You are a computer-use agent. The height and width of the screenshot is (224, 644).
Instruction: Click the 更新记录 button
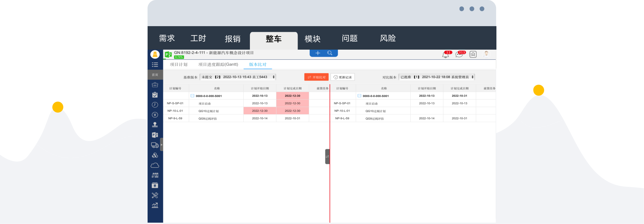343,77
